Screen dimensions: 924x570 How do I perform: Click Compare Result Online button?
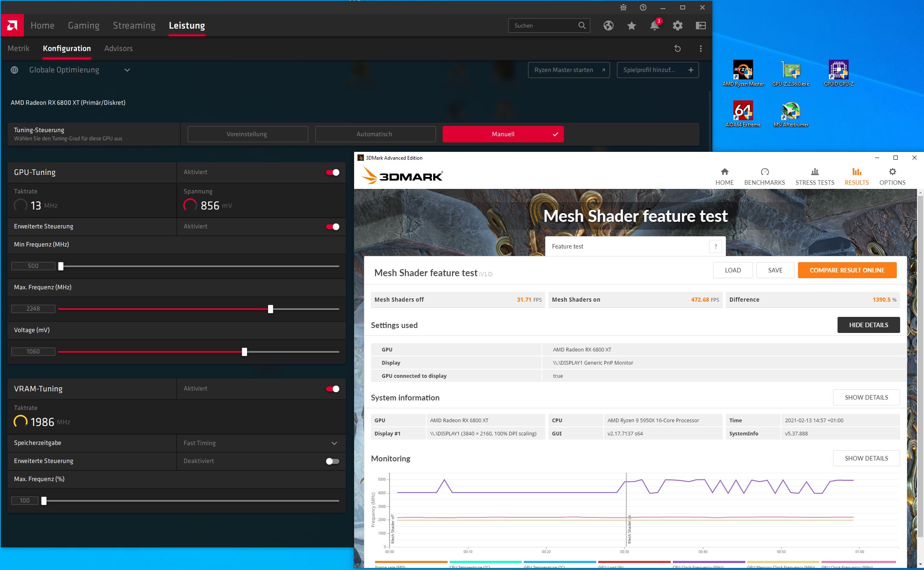(x=847, y=270)
